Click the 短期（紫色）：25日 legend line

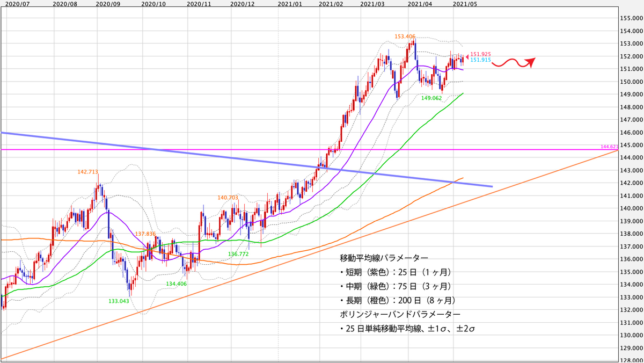(397, 272)
